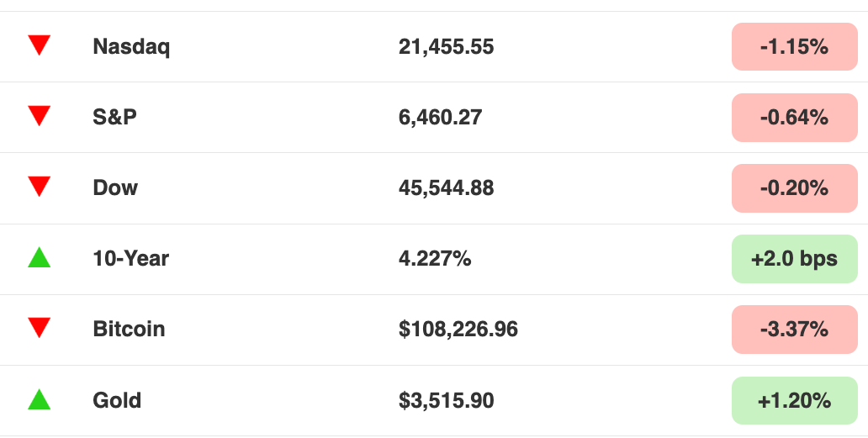
Task: Click the green up arrow beside Gold
Action: pos(40,398)
